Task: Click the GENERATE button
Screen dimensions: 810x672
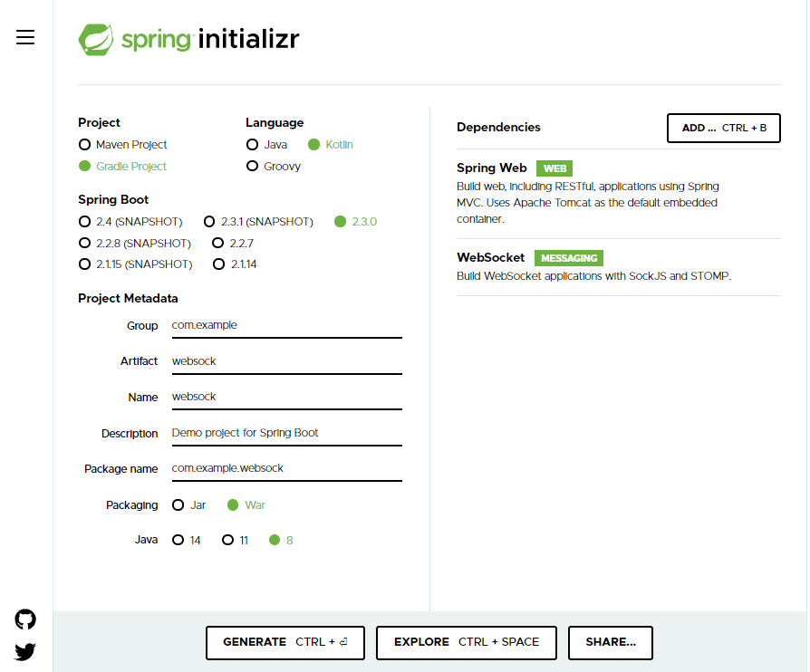Action: point(285,642)
